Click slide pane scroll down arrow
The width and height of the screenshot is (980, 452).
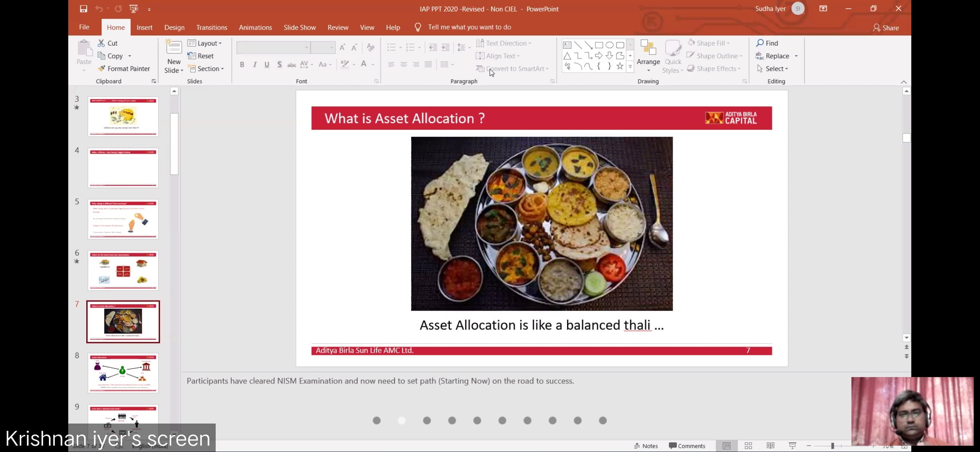(x=906, y=338)
